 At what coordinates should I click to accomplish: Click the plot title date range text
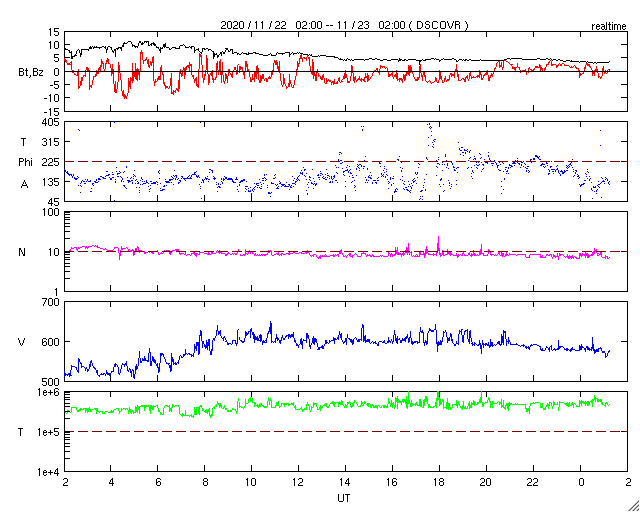tap(344, 25)
